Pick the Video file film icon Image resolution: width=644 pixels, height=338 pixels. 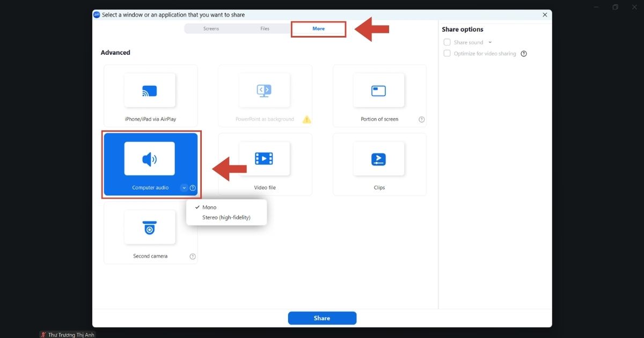tap(264, 159)
